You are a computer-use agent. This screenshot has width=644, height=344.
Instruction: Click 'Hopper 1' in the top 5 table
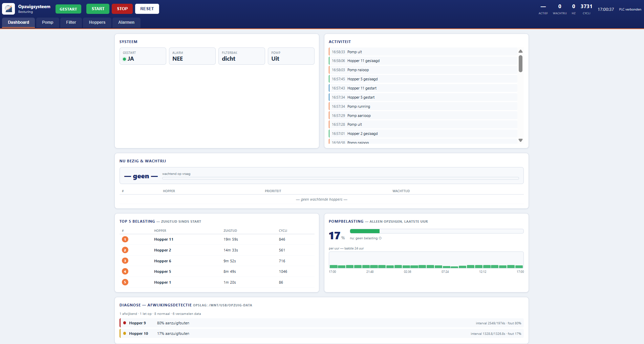click(163, 282)
